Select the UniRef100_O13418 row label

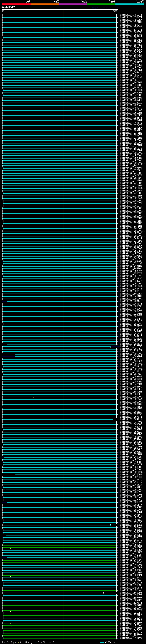pyautogui.click(x=131, y=352)
